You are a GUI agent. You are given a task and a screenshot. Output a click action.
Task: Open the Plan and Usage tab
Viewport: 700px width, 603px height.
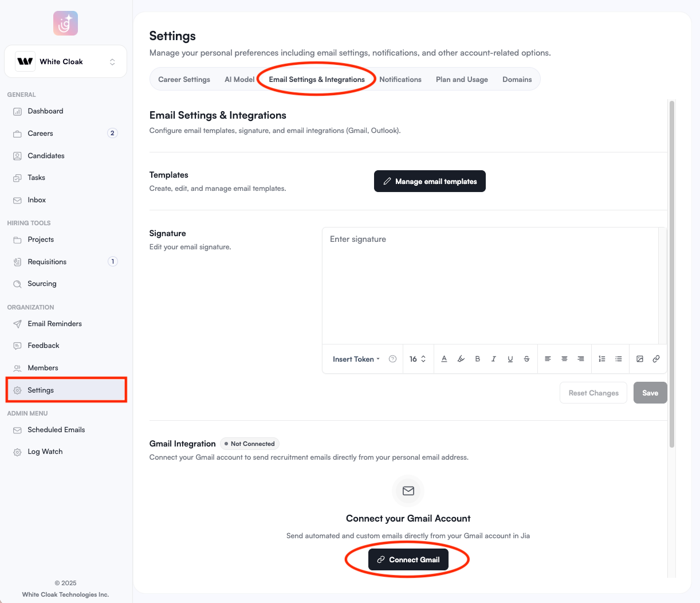462,79
